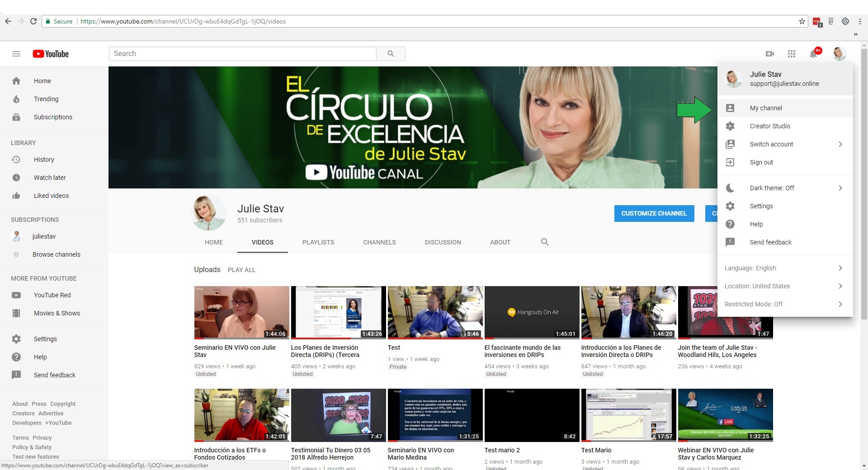Image resolution: width=868 pixels, height=470 pixels.
Task: Click Browse channels link
Action: [x=56, y=254]
